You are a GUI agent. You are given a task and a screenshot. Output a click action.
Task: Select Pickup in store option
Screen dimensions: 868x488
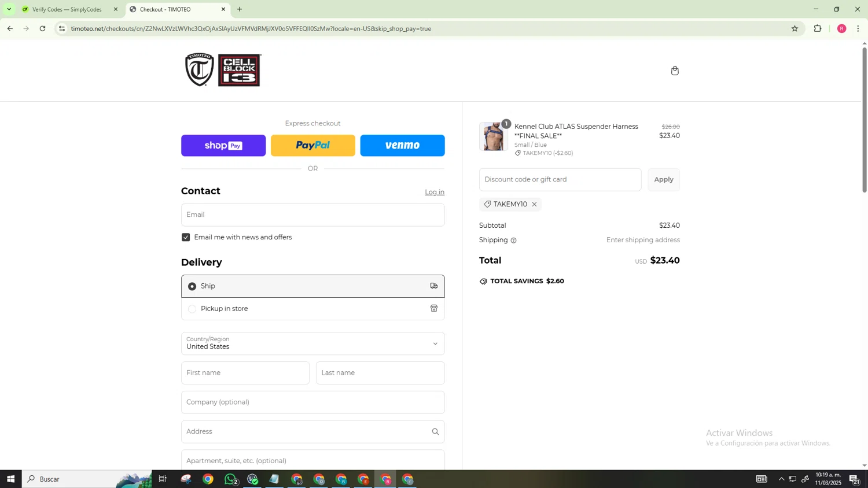point(312,309)
